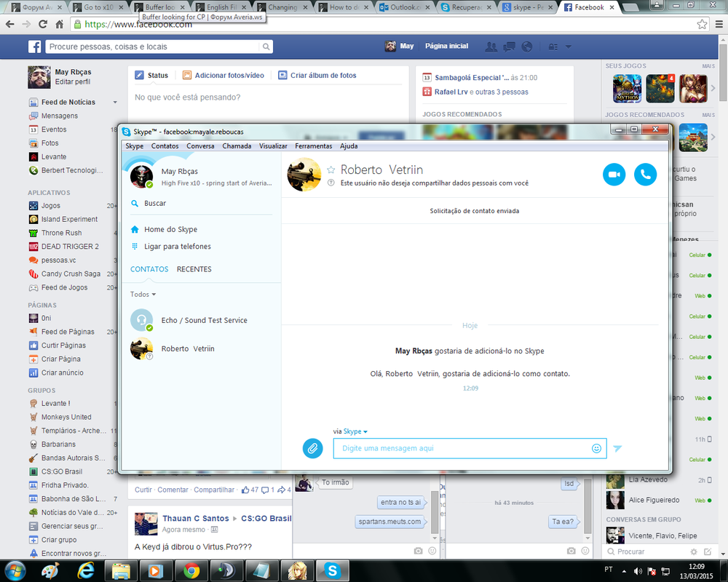Star Roberto Vetriin as favorite
Screen dimensions: 728x582
[x=331, y=170]
